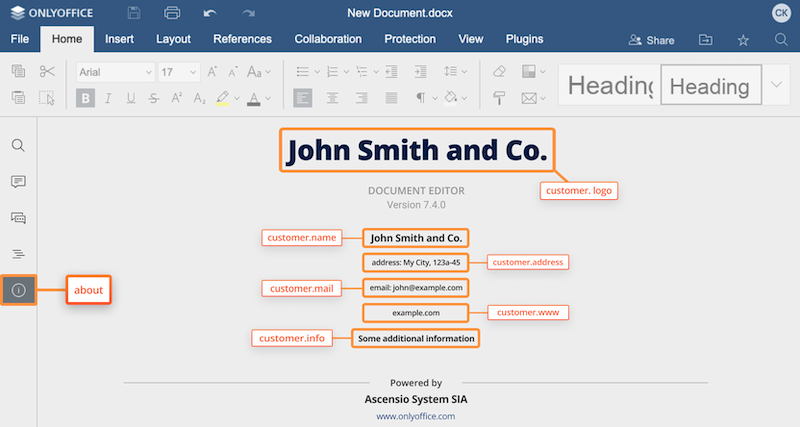Toggle Underline formatting
Screen dimensions: 800x427
pyautogui.click(x=131, y=98)
